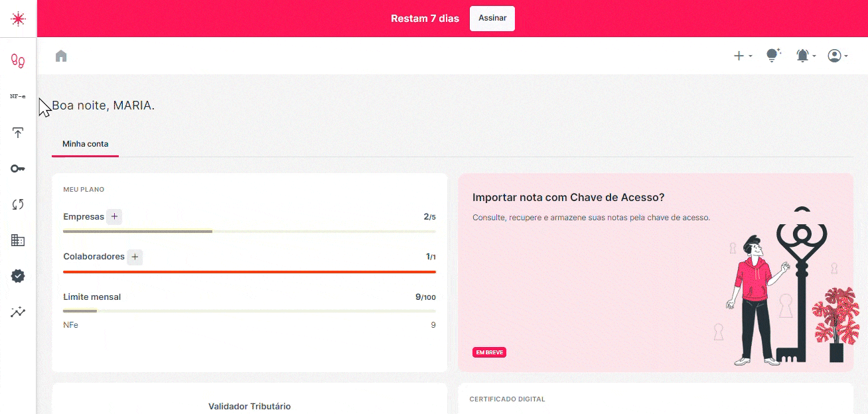
Task: Open the notifications bell dropdown
Action: [x=805, y=56]
